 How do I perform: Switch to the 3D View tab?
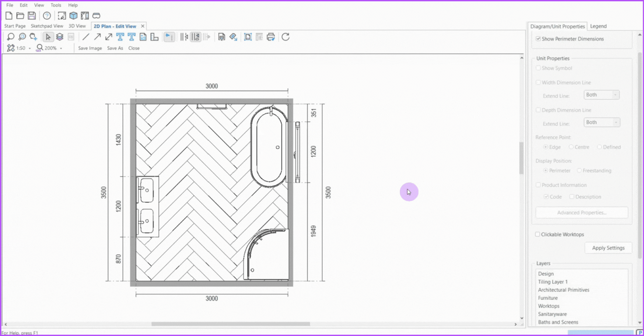point(77,26)
